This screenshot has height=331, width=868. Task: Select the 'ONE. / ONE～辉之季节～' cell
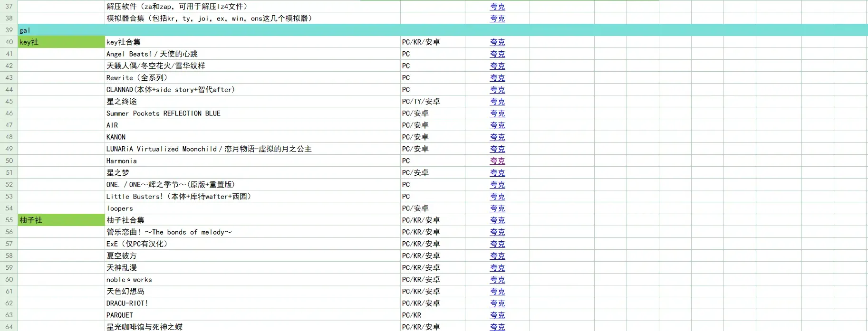pos(252,184)
